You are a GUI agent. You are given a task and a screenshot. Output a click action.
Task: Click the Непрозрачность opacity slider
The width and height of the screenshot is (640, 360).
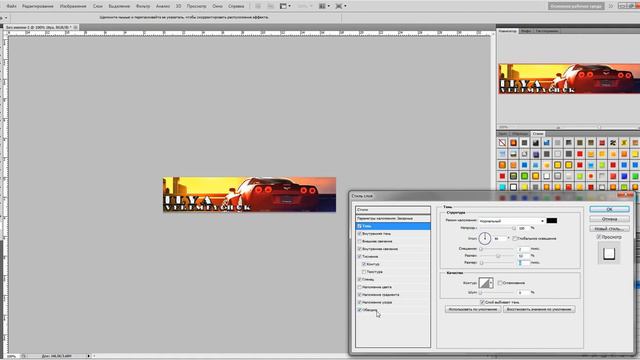tap(497, 228)
